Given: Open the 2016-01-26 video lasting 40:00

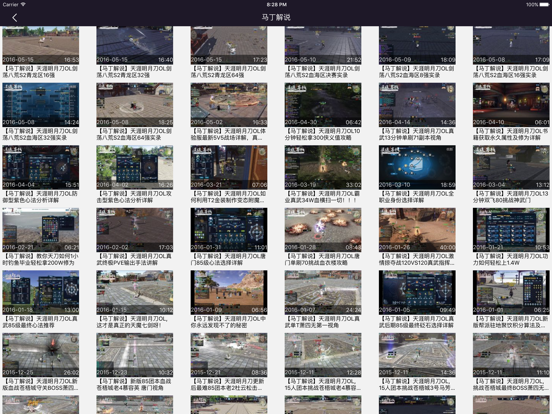Looking at the screenshot, I should coord(417,230).
